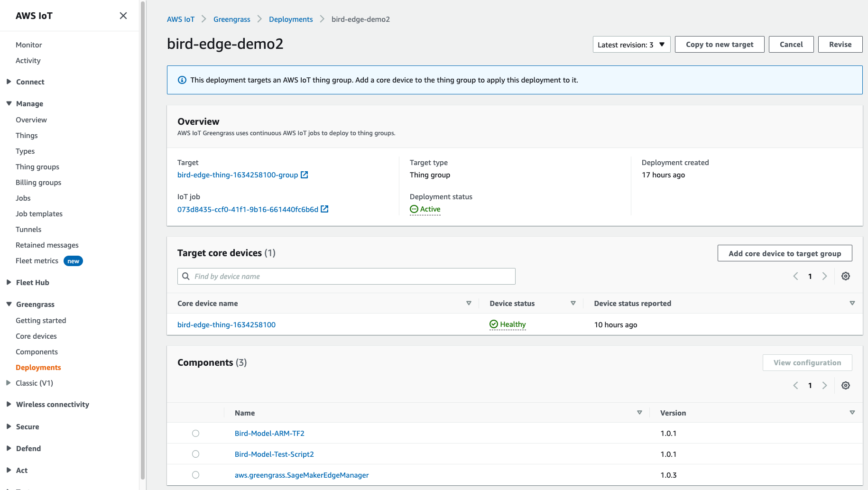Open the IoT job 073d8435 link
Screen dimensions: 868x490
pos(248,209)
